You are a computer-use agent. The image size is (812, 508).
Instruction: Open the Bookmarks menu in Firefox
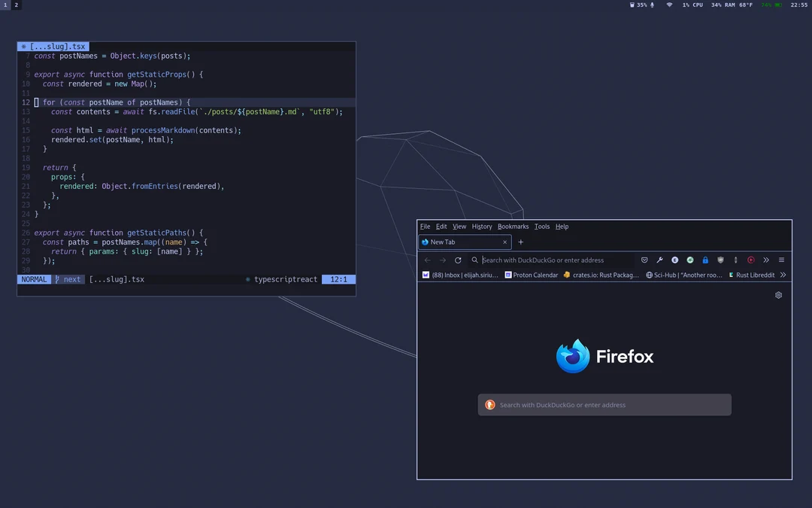click(x=513, y=227)
